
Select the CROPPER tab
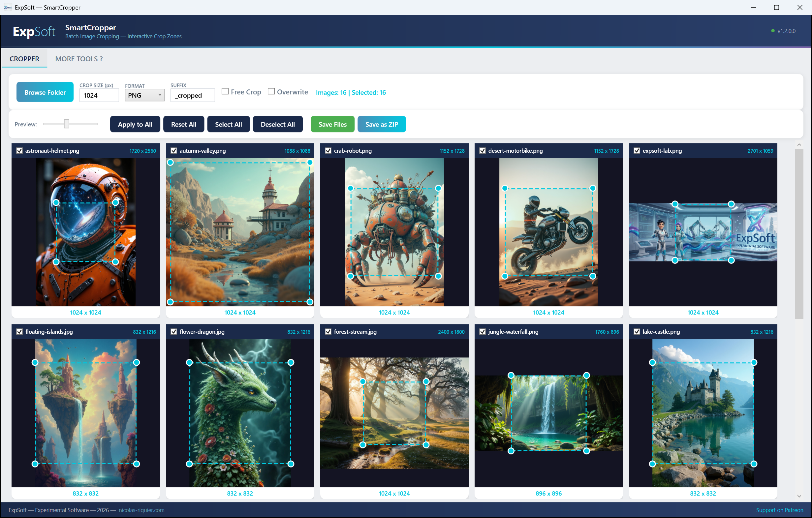click(24, 59)
